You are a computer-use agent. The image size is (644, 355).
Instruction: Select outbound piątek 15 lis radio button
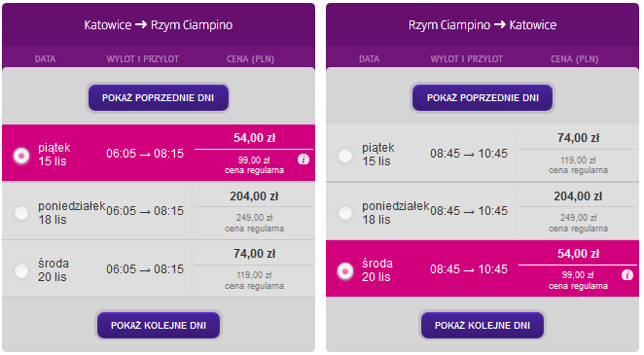[21, 156]
